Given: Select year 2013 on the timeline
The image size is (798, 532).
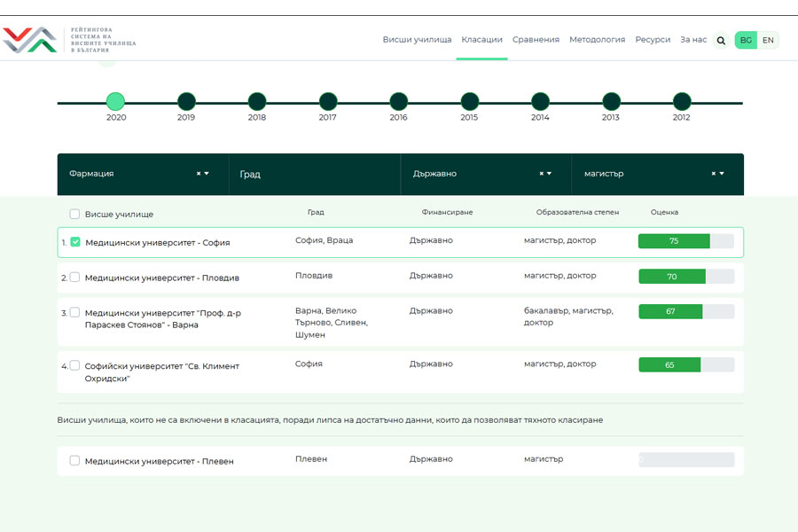Looking at the screenshot, I should 611,102.
